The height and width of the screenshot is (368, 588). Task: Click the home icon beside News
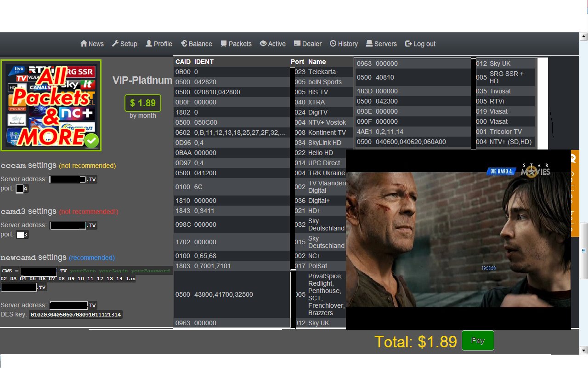coord(84,43)
